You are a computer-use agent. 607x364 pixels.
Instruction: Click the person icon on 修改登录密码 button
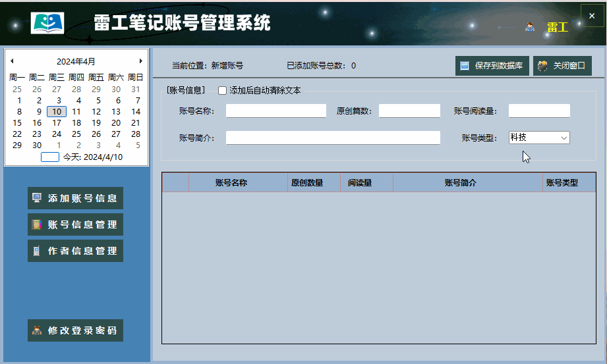coord(37,330)
